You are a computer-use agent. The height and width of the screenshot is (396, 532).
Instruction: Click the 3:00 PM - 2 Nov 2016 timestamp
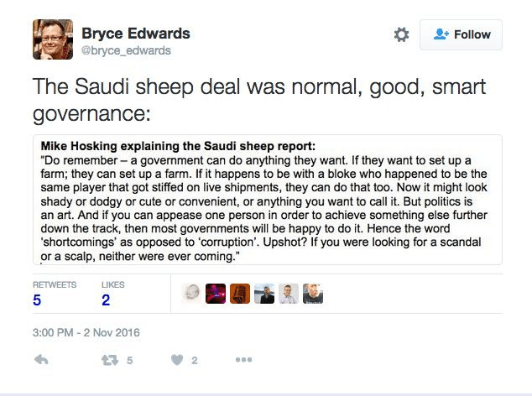pos(86,332)
